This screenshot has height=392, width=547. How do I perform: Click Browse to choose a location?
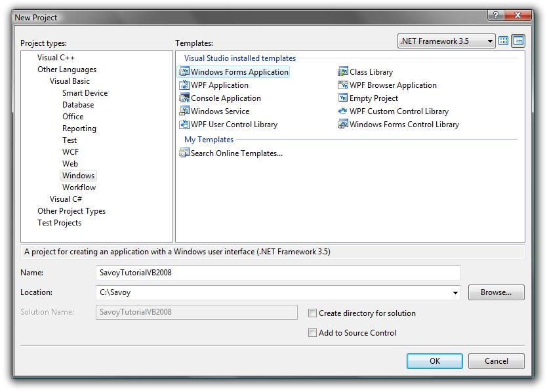496,292
